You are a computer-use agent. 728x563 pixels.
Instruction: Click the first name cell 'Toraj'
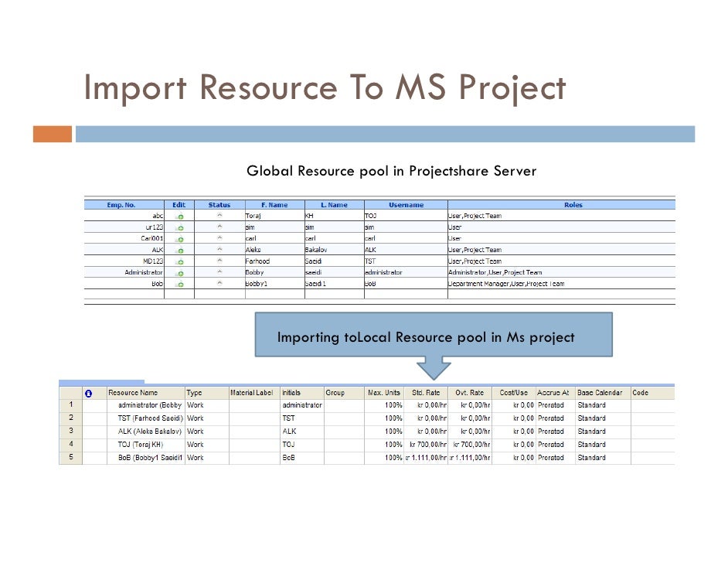pyautogui.click(x=275, y=216)
